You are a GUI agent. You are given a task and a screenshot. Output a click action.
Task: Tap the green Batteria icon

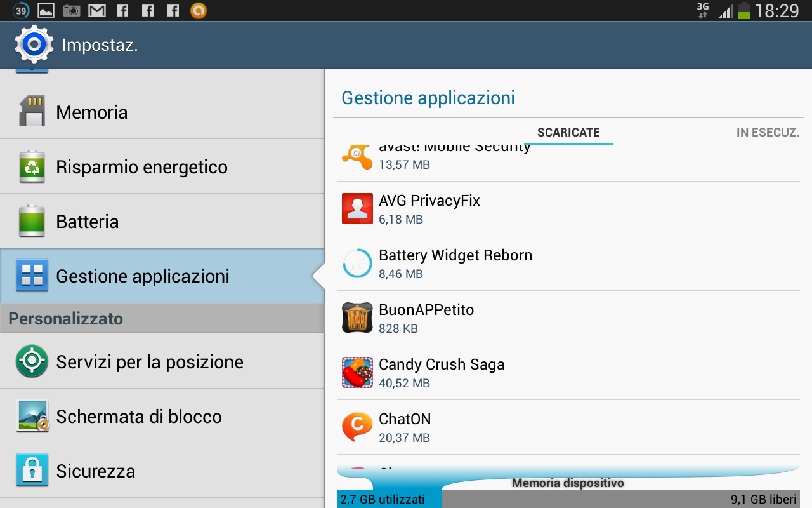point(32,221)
